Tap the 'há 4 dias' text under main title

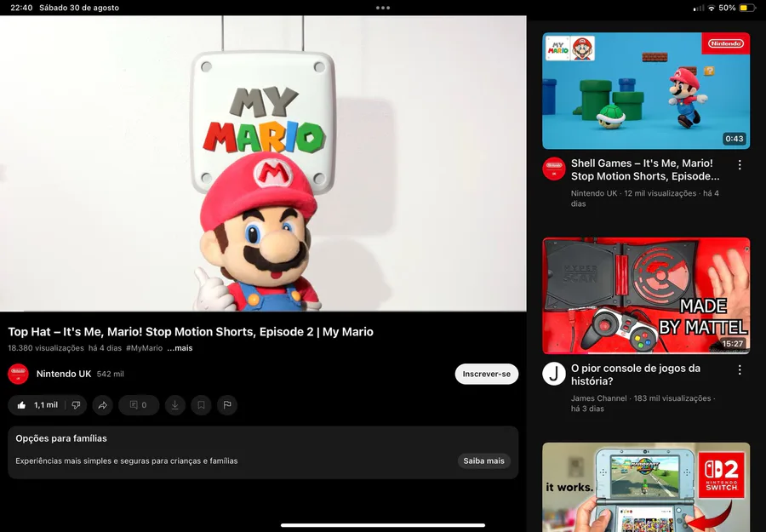pos(105,348)
